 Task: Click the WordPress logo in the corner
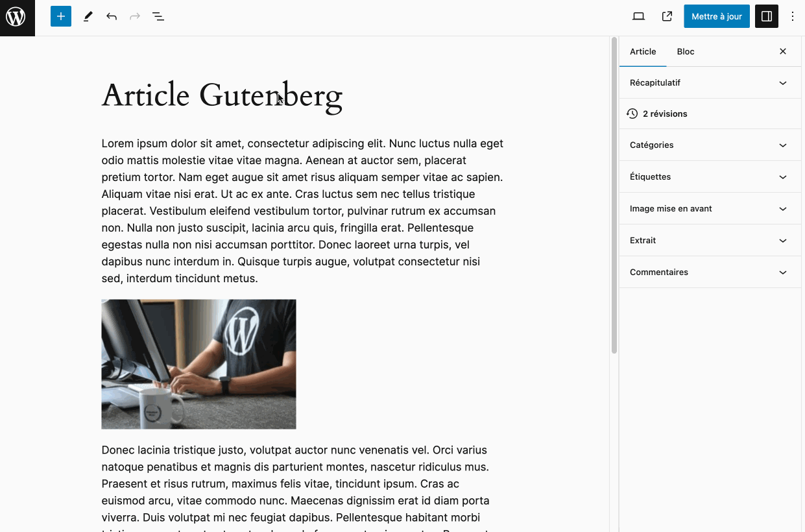click(17, 18)
